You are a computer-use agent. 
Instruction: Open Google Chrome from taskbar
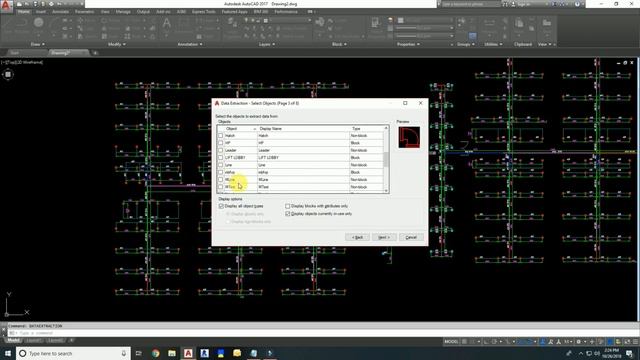(x=156, y=353)
